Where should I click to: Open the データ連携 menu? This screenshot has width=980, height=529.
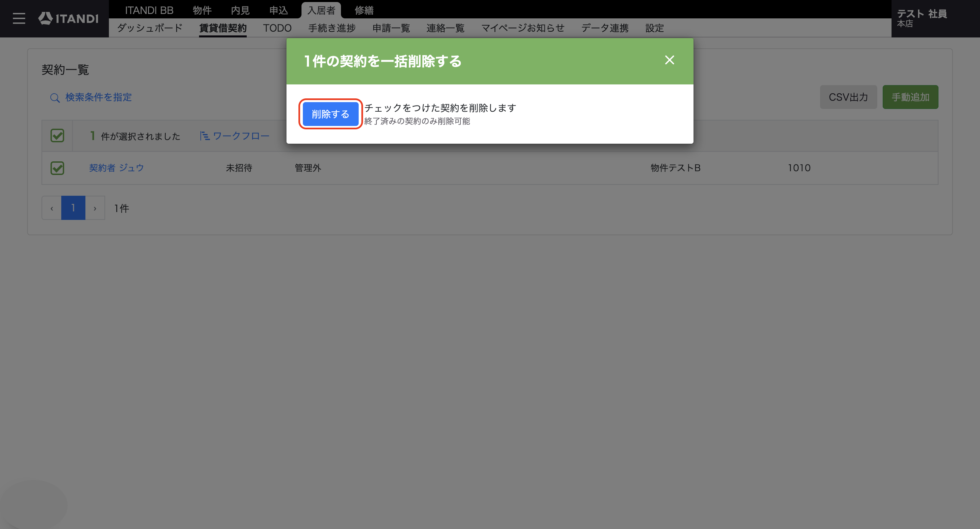(x=605, y=28)
